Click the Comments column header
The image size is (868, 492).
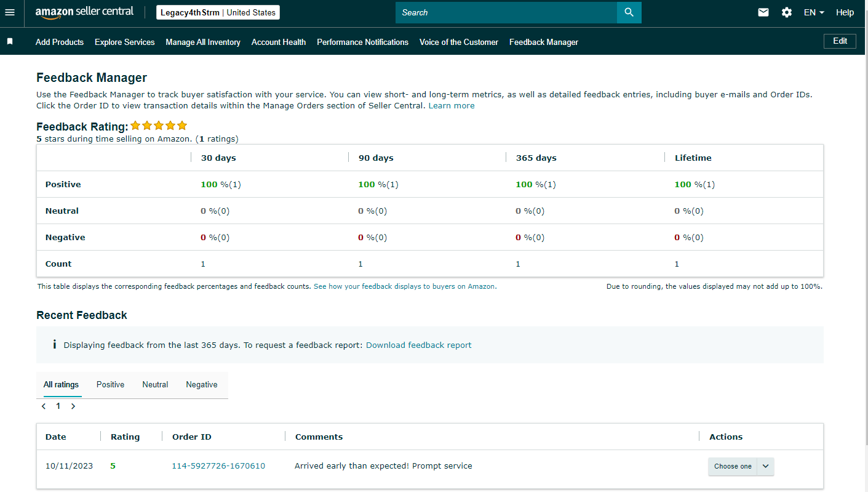tap(319, 437)
